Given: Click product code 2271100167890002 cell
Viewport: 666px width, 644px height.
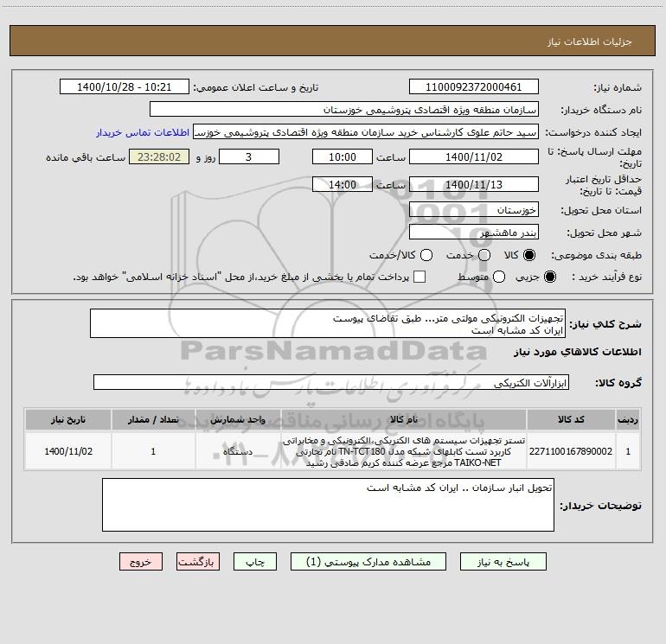Looking at the screenshot, I should tap(571, 451).
